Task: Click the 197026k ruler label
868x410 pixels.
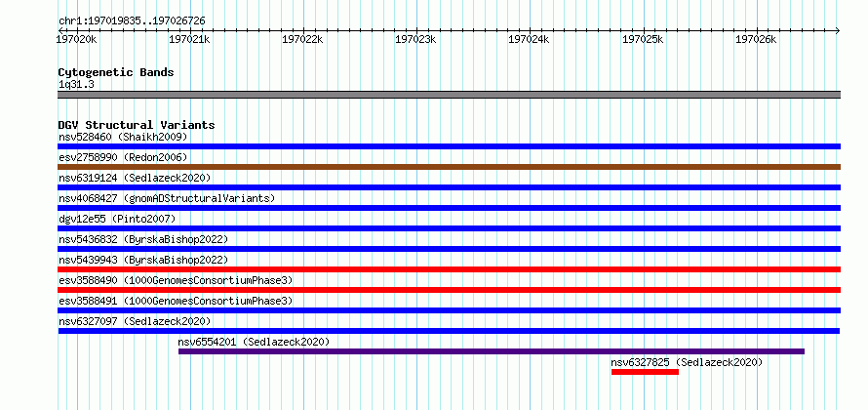Action: pyautogui.click(x=757, y=39)
